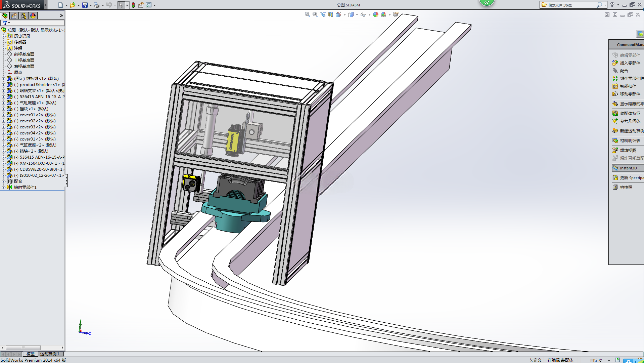The image size is (644, 363).
Task: Expand the 链板线<1> tree item
Action: pos(3,79)
